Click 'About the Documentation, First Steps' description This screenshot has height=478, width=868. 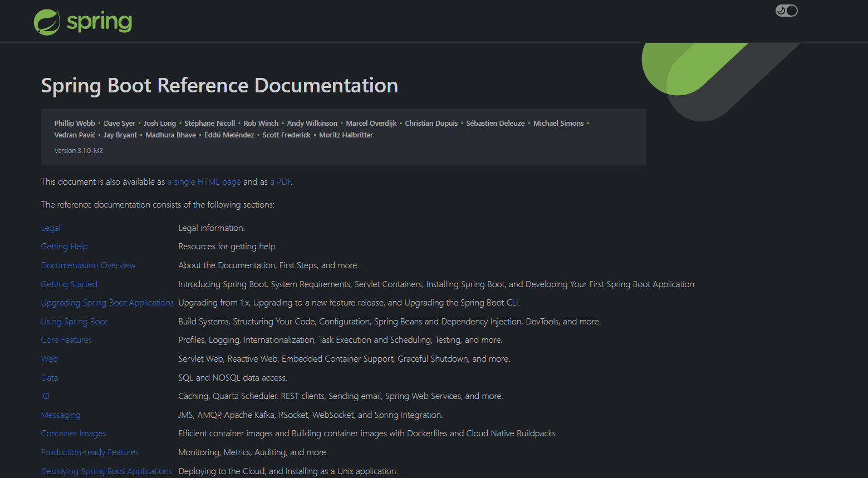point(268,265)
